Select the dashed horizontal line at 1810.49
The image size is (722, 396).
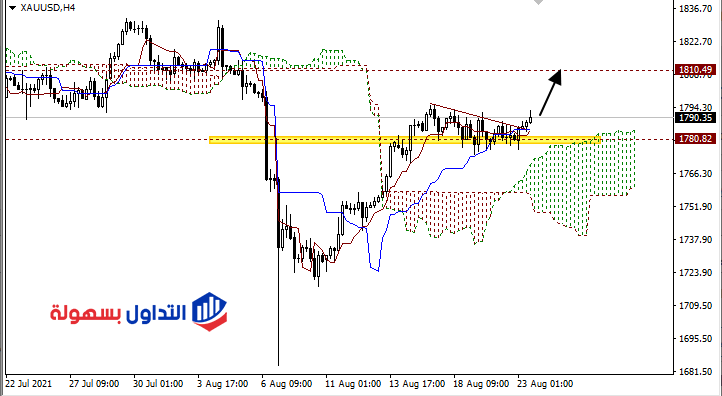coord(339,70)
